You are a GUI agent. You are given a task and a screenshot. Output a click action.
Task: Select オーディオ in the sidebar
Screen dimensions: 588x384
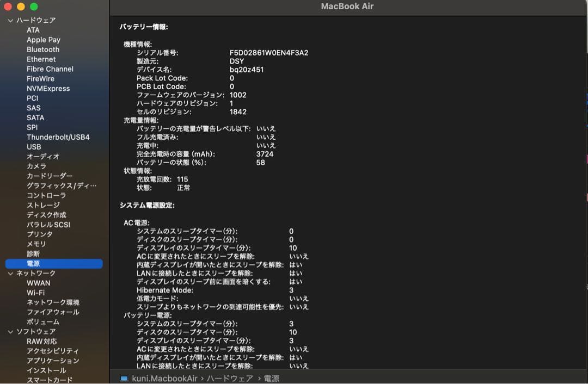tap(43, 157)
